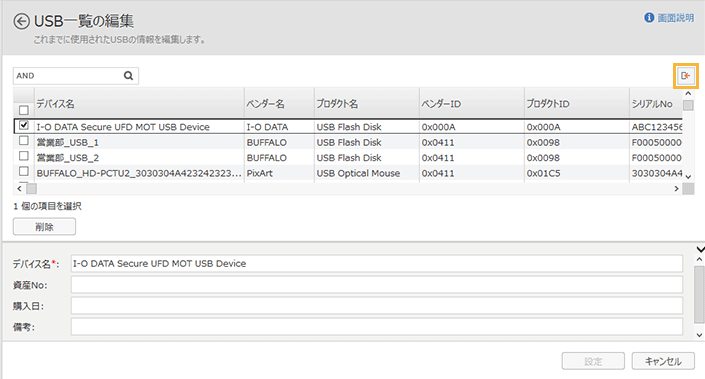Image resolution: width=705 pixels, height=379 pixels.
Task: Open the 画面説明 help link
Action: point(676,18)
